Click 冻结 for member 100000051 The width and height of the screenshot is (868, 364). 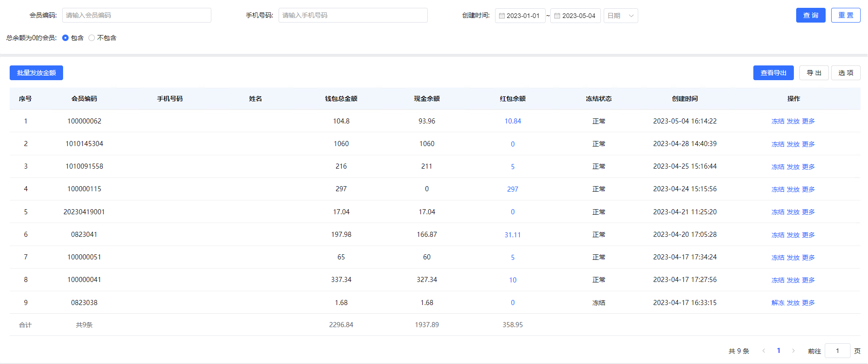[778, 258]
